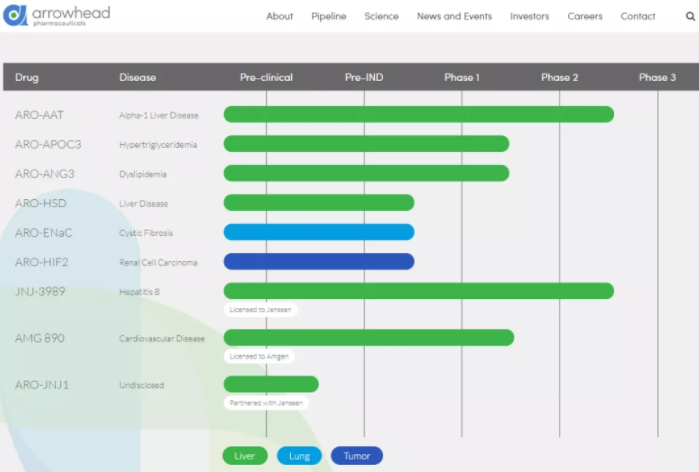The image size is (699, 472).
Task: Click the Phase 3 column header
Action: (x=658, y=78)
